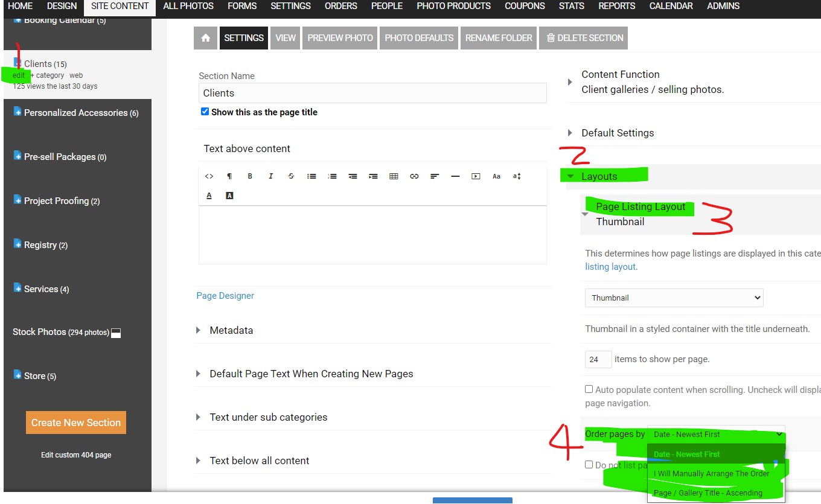Open font size options icon
Screen dimensions: 821x504
(x=517, y=176)
